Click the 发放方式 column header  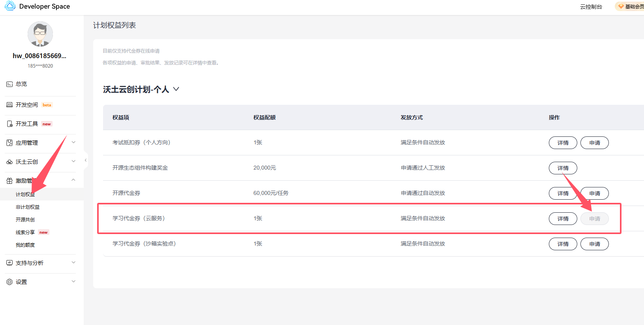(x=412, y=117)
